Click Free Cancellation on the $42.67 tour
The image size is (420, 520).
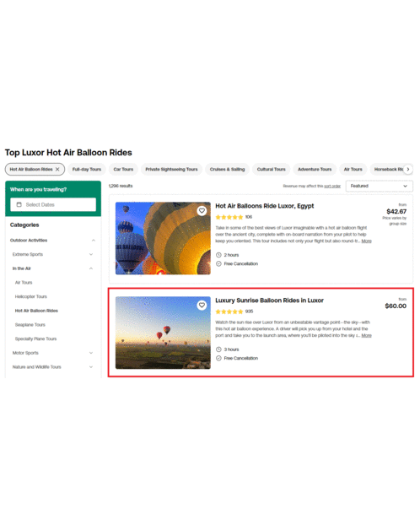tap(241, 263)
